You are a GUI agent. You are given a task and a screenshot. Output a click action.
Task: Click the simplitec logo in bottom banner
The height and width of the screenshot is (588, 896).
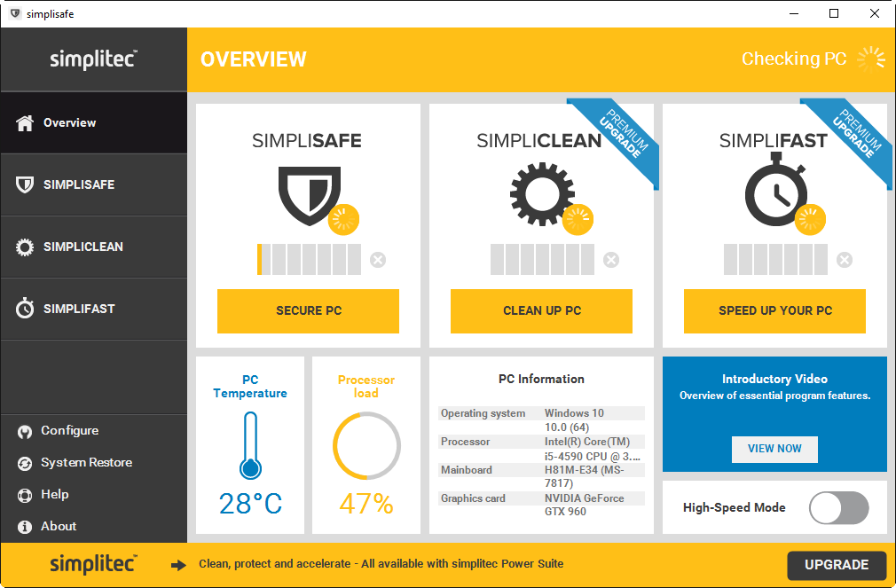click(94, 564)
